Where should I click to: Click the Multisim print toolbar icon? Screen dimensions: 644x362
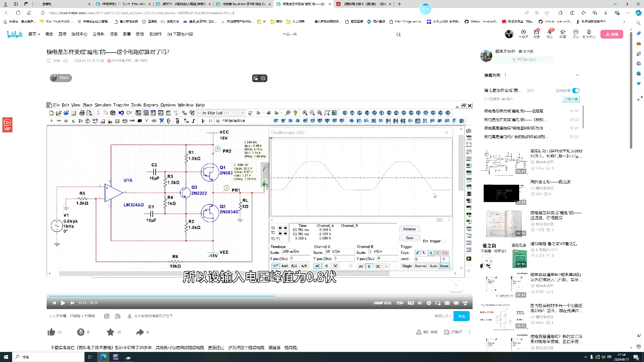coord(82,113)
